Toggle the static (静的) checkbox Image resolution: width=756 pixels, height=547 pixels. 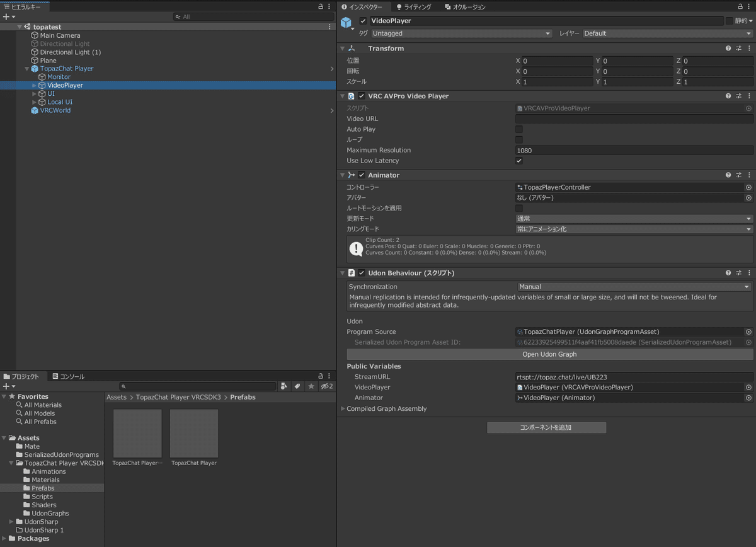729,21
